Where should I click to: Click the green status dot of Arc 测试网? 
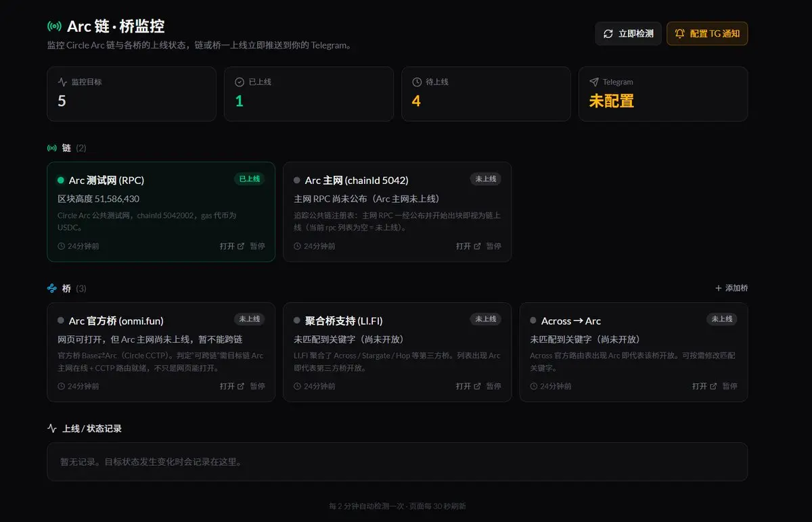tap(61, 181)
